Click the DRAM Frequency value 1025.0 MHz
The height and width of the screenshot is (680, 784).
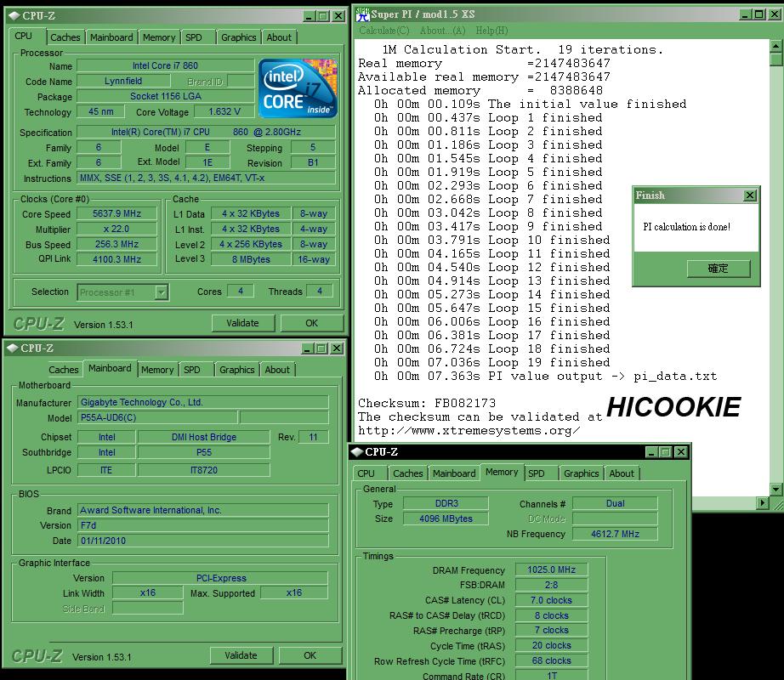coord(551,570)
